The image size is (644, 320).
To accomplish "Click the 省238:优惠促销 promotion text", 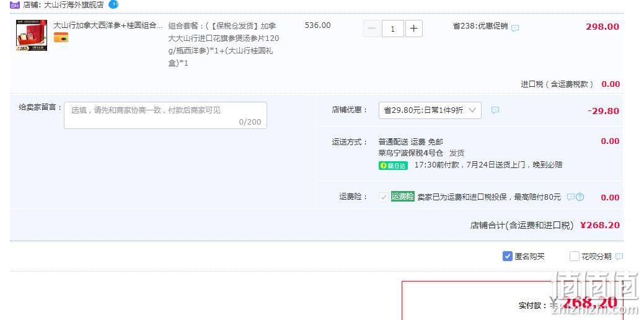I will 480,26.
